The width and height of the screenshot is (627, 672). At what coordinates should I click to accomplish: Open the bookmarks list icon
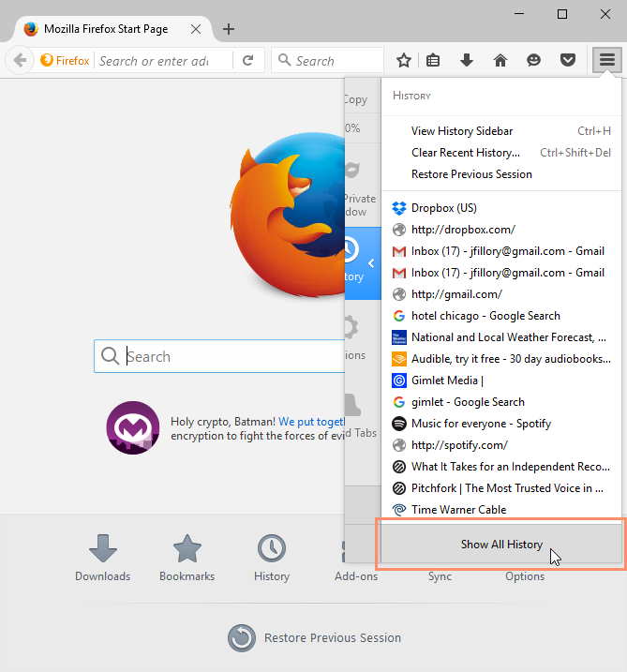tap(433, 60)
